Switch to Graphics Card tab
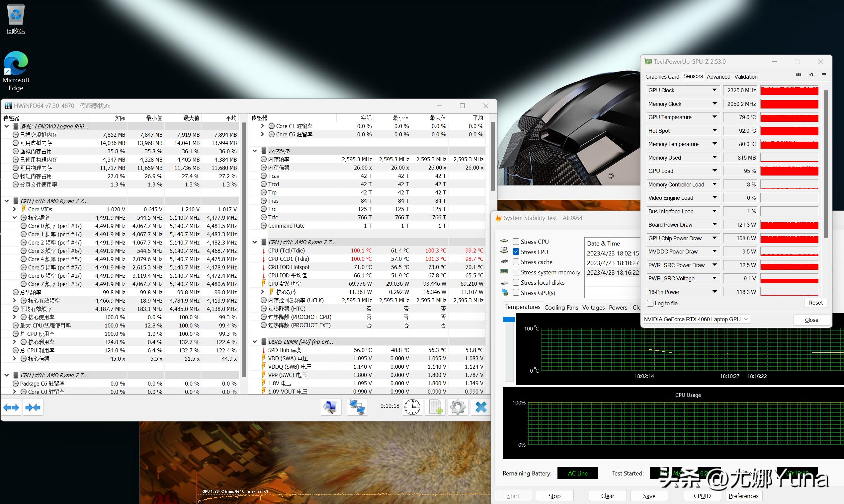 662,77
